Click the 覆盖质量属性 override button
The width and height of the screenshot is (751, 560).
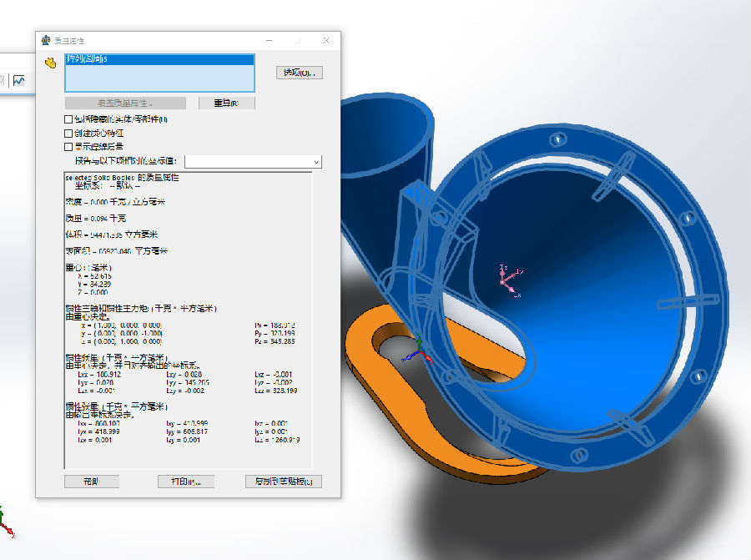click(x=124, y=103)
